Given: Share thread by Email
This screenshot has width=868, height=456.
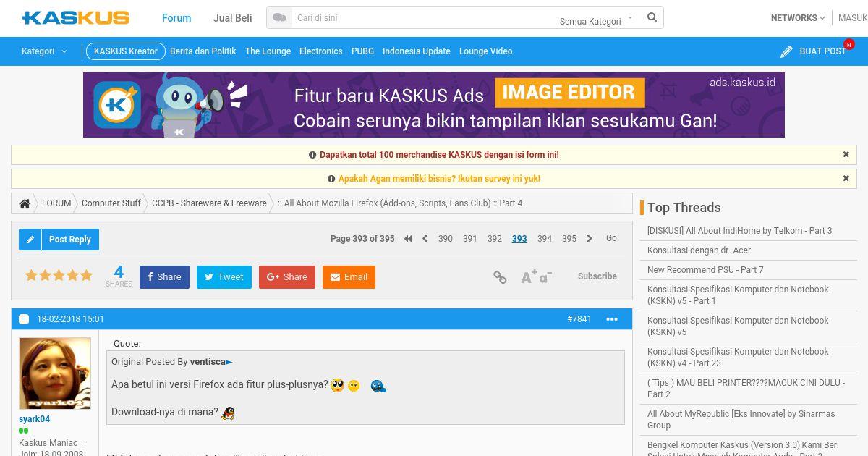Looking at the screenshot, I should (x=349, y=277).
